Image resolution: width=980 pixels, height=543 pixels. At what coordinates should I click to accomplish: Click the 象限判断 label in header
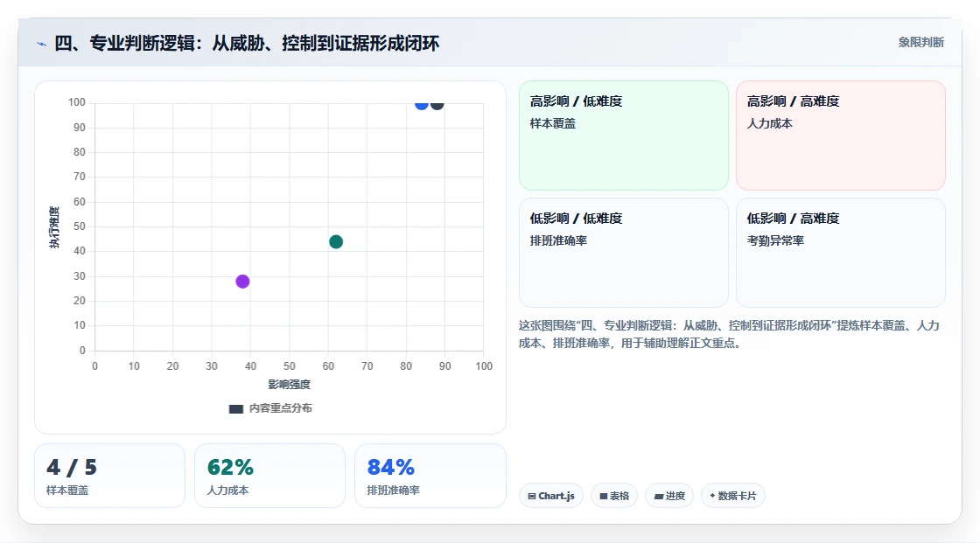[x=920, y=43]
